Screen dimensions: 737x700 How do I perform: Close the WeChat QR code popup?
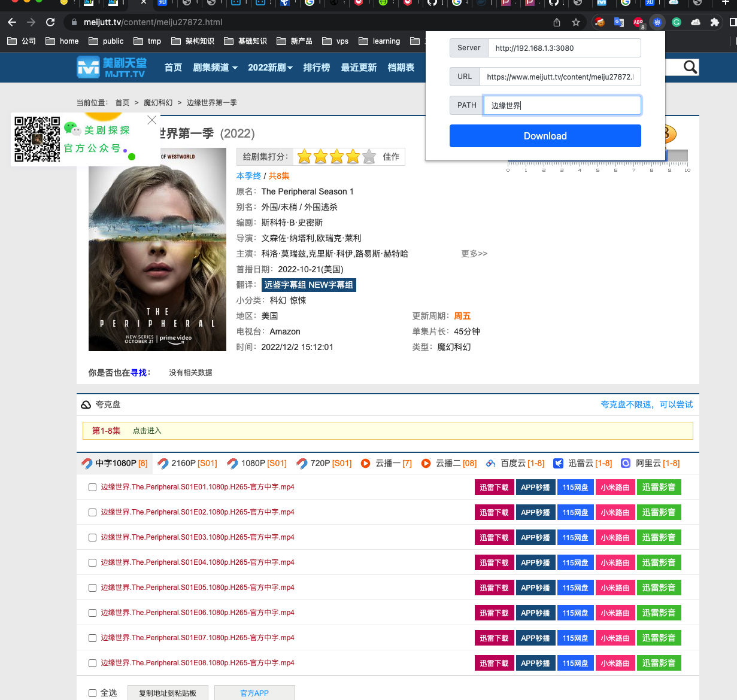(x=152, y=120)
